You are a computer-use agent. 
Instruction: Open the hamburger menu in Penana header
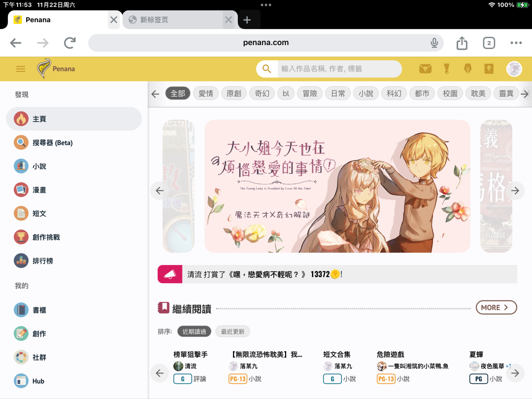tap(21, 69)
